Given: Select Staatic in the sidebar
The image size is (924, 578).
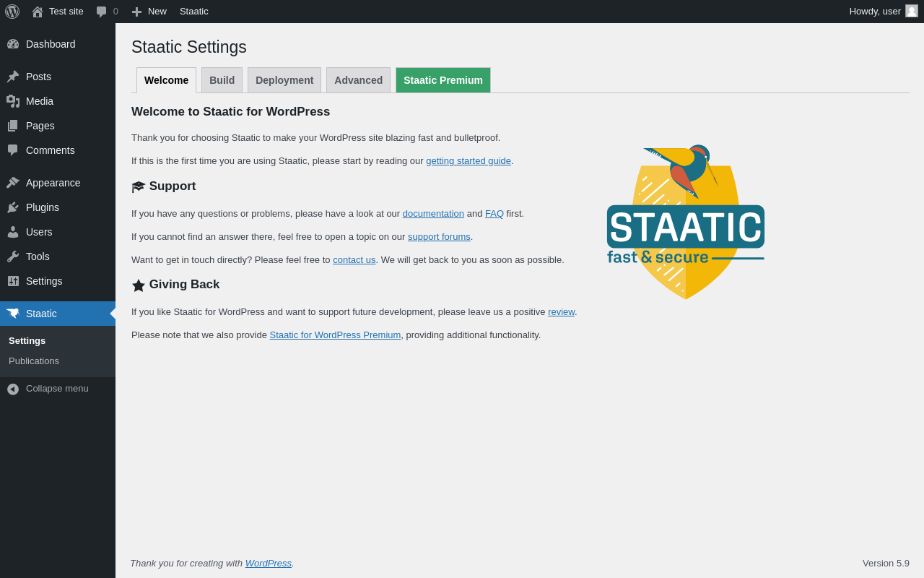Looking at the screenshot, I should point(58,314).
